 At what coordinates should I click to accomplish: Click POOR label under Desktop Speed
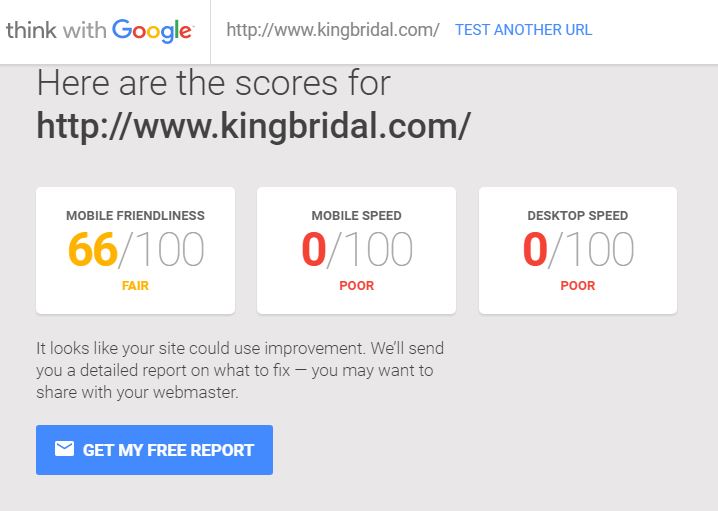point(578,286)
